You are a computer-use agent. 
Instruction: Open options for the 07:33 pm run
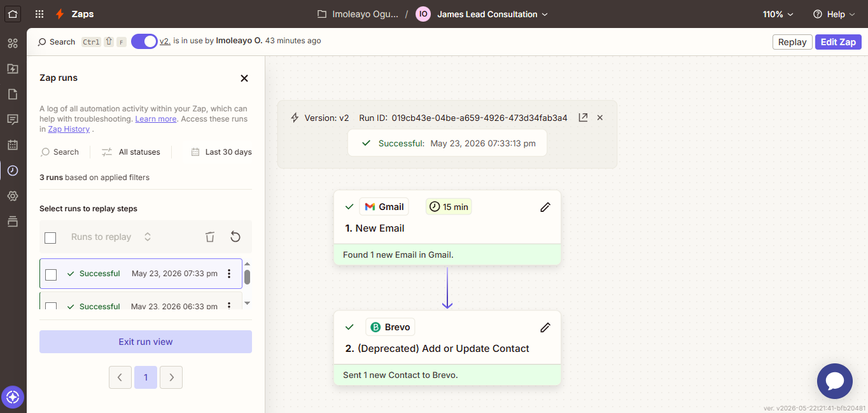tap(229, 274)
